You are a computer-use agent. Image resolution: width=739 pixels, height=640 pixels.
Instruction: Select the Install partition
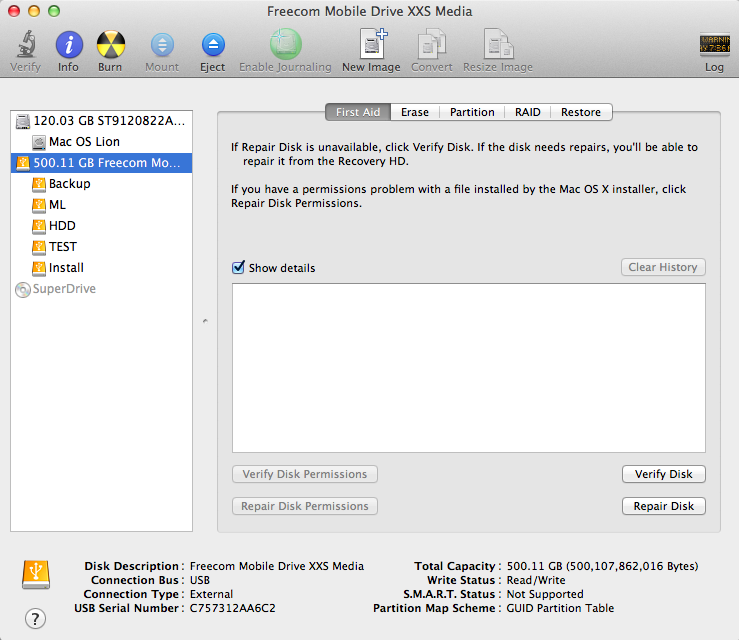[x=101, y=268]
